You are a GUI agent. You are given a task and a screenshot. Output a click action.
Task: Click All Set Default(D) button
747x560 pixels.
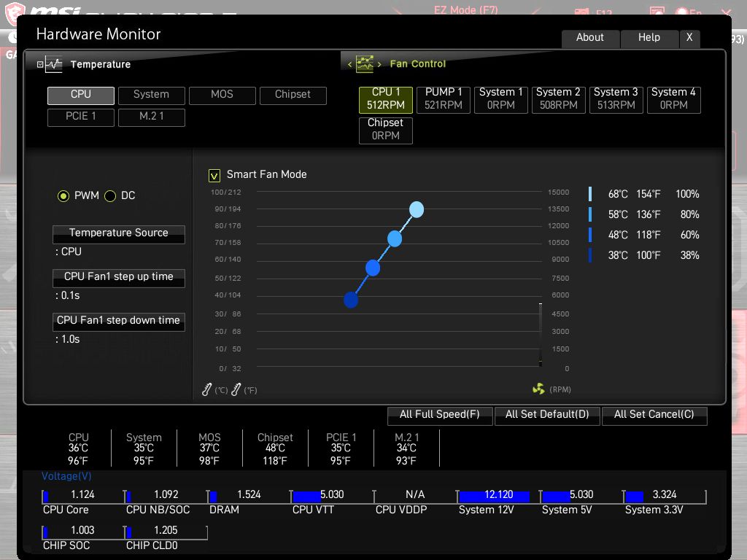click(x=547, y=415)
